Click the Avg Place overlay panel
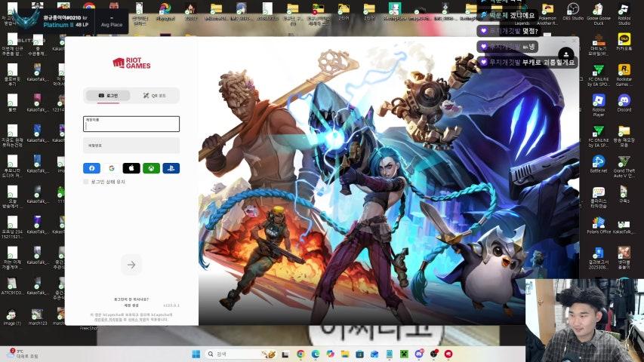 point(112,21)
